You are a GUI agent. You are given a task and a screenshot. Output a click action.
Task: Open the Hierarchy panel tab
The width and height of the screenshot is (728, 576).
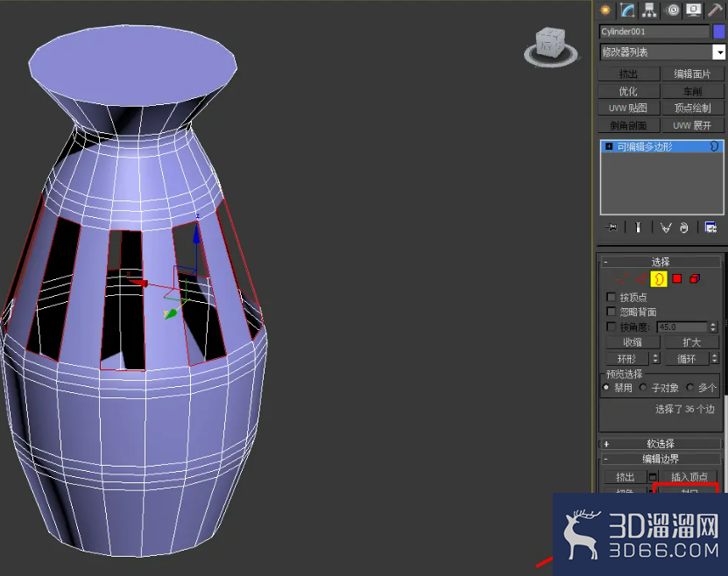click(x=649, y=11)
